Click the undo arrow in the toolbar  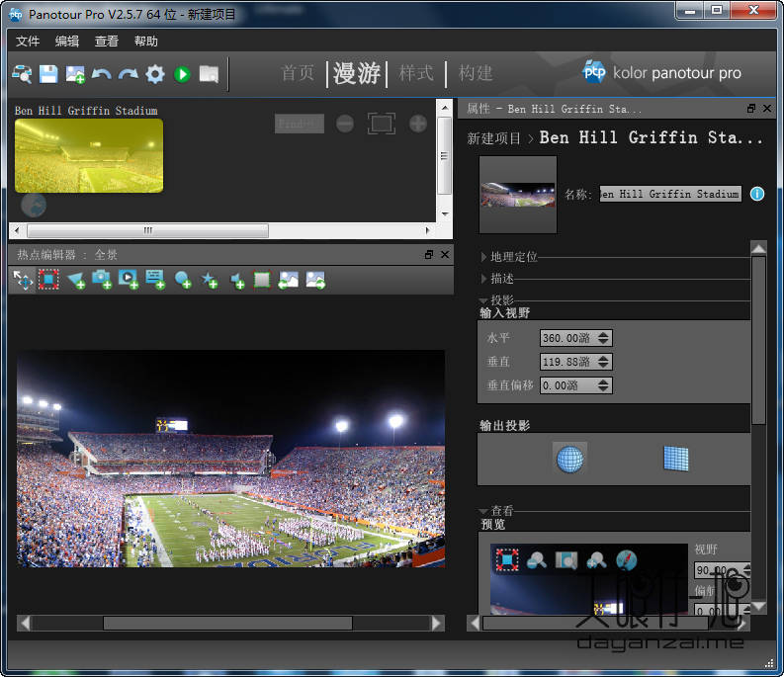click(x=102, y=74)
